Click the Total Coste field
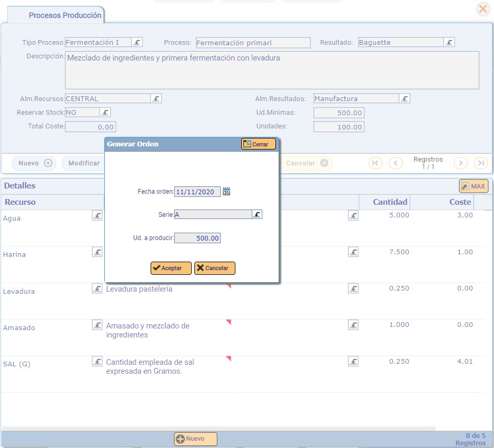This screenshot has width=494, height=448. (x=91, y=127)
